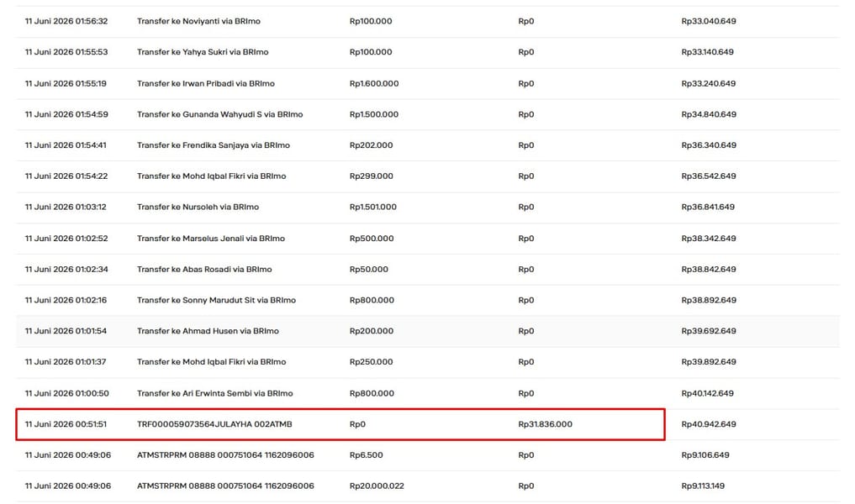Select 'Transfer ke Frendika Sanjaya via BRImo'
This screenshot has height=504, width=855.
pyautogui.click(x=214, y=145)
